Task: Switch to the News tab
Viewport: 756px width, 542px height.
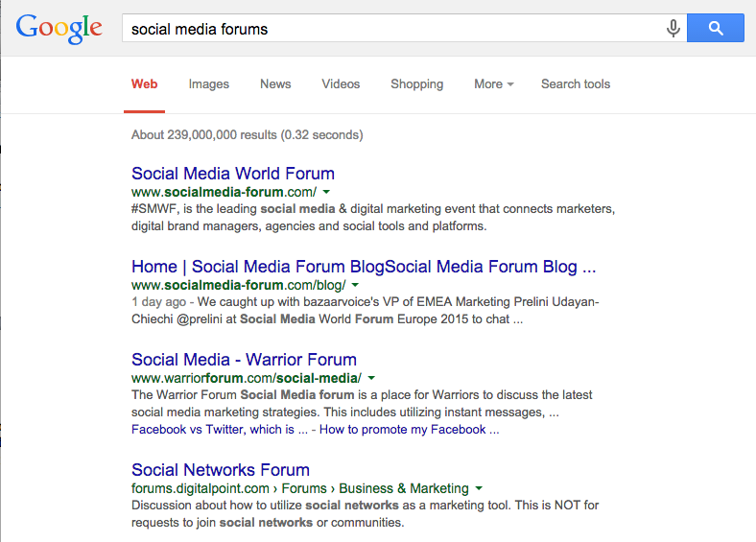Action: point(275,84)
